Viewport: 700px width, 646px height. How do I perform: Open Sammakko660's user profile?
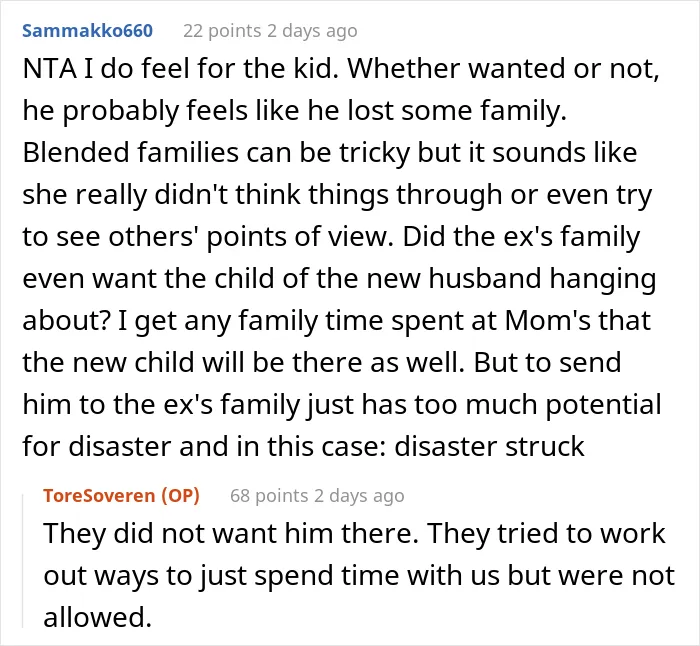(x=88, y=31)
